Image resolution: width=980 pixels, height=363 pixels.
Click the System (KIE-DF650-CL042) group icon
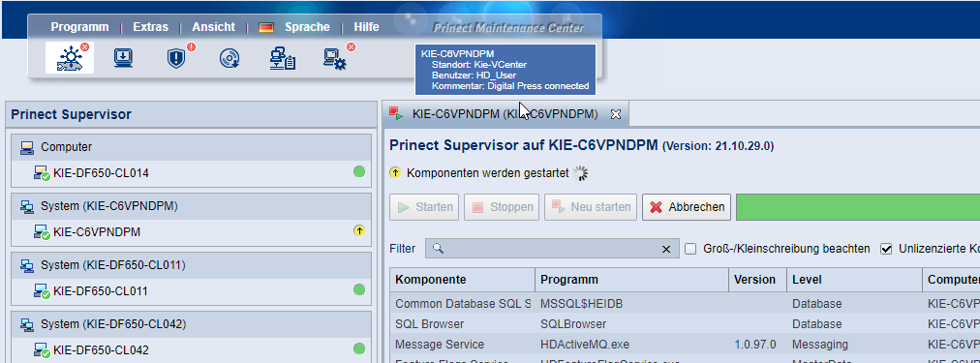pyautogui.click(x=27, y=324)
